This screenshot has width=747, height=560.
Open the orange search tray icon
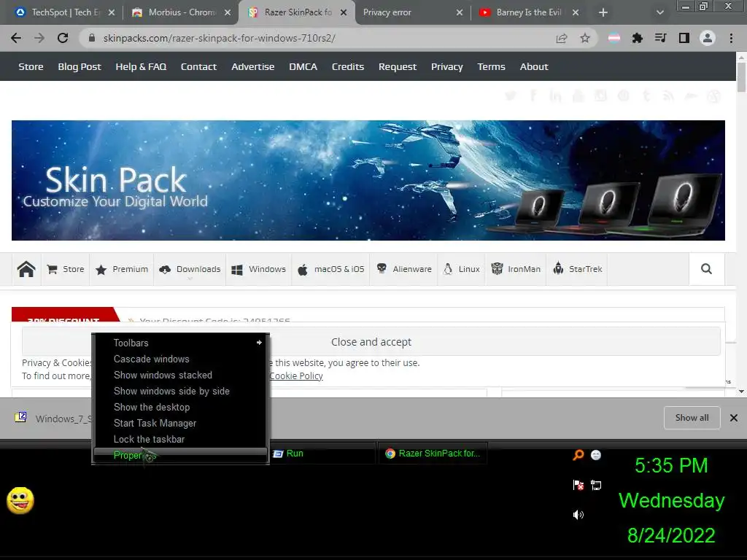[578, 455]
